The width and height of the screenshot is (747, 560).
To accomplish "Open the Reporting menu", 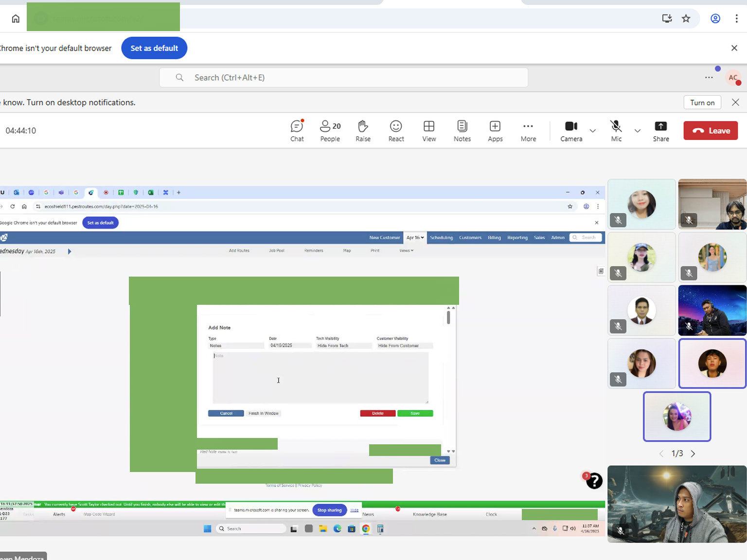I will (517, 238).
